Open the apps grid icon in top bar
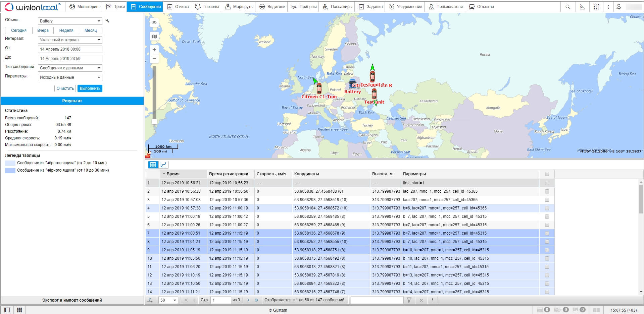The image size is (644, 314). [x=596, y=7]
